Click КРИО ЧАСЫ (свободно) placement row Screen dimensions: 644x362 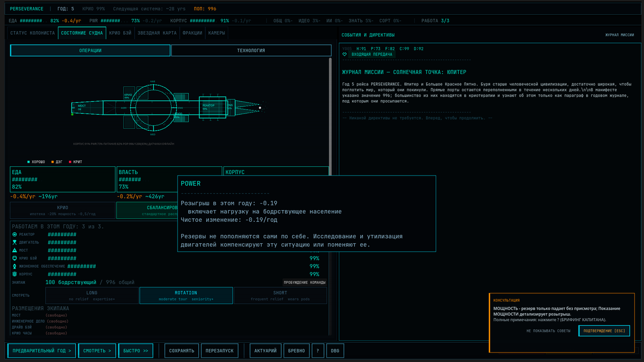(x=39, y=333)
